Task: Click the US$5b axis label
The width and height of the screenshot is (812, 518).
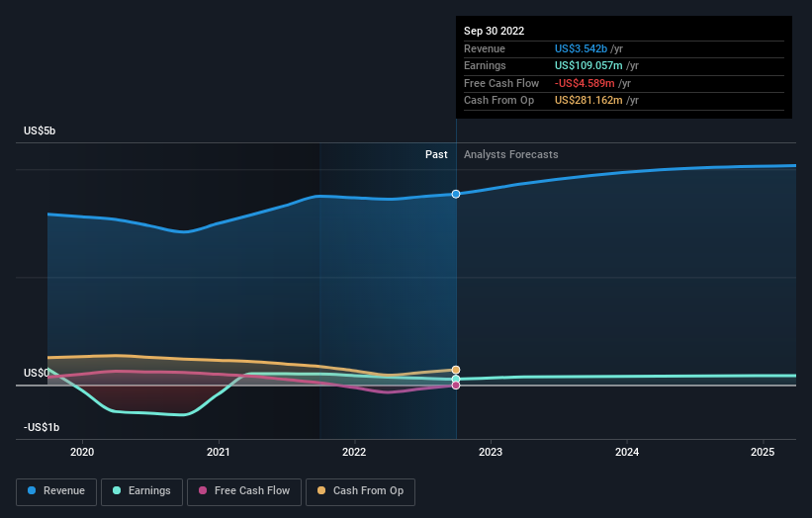Action: point(40,130)
